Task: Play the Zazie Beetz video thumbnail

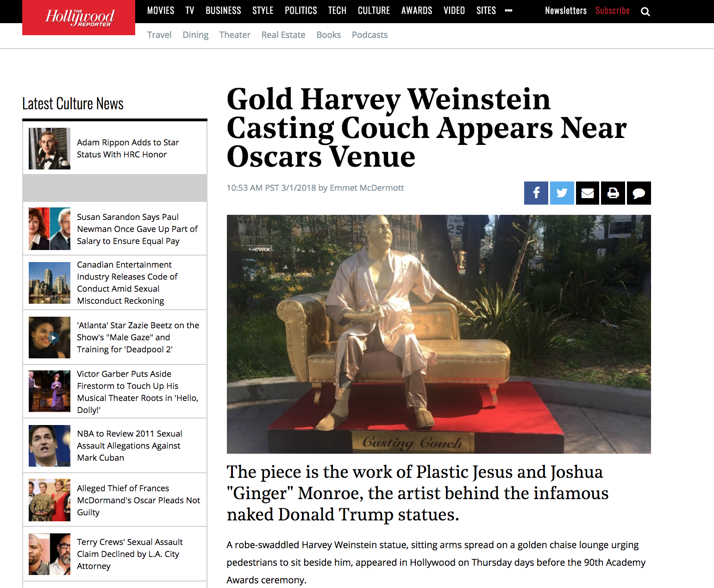Action: [54, 338]
